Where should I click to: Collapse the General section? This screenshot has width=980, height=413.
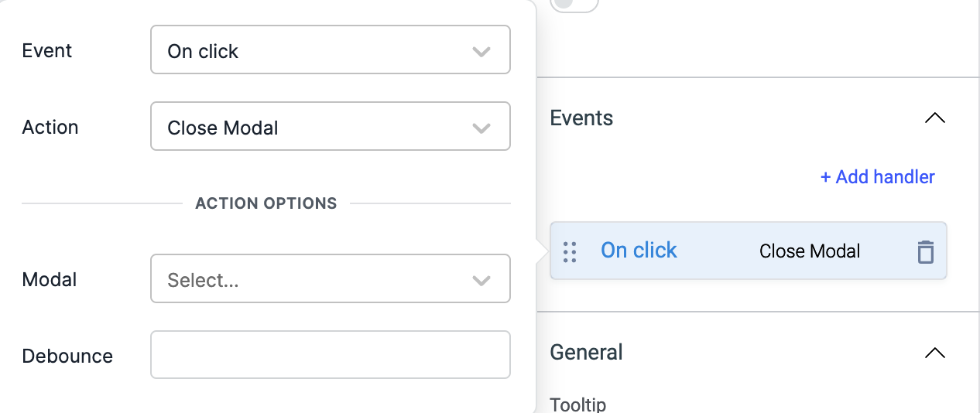point(935,353)
